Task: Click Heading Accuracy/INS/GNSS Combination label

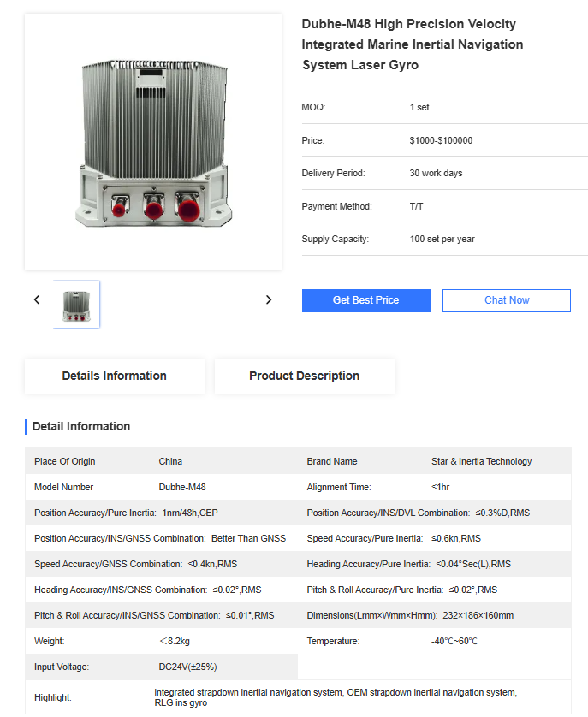Action: [121, 590]
